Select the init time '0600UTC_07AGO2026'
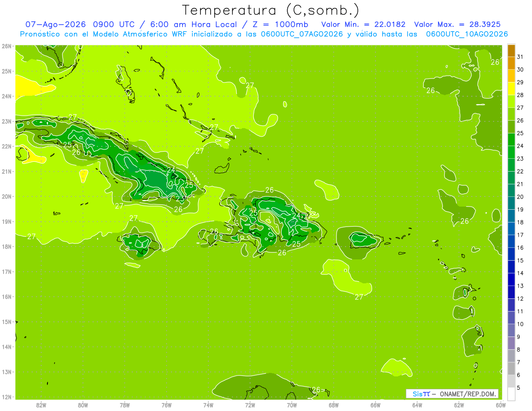 301,34
